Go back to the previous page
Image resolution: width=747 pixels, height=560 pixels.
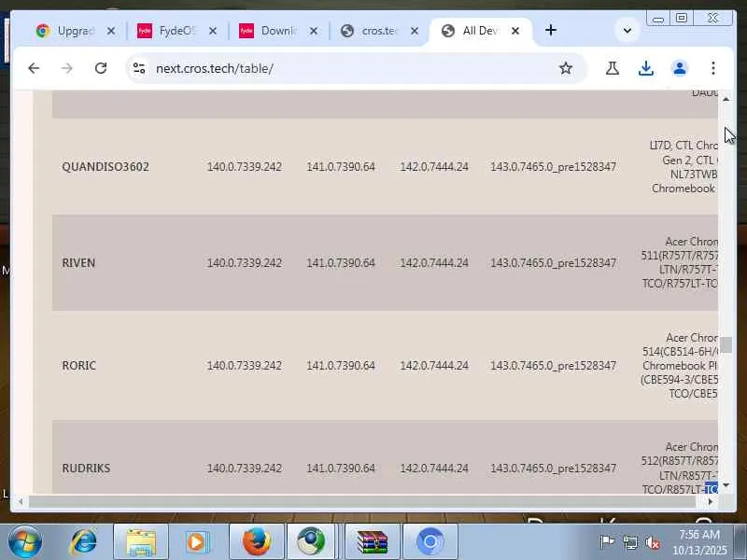pyautogui.click(x=34, y=68)
